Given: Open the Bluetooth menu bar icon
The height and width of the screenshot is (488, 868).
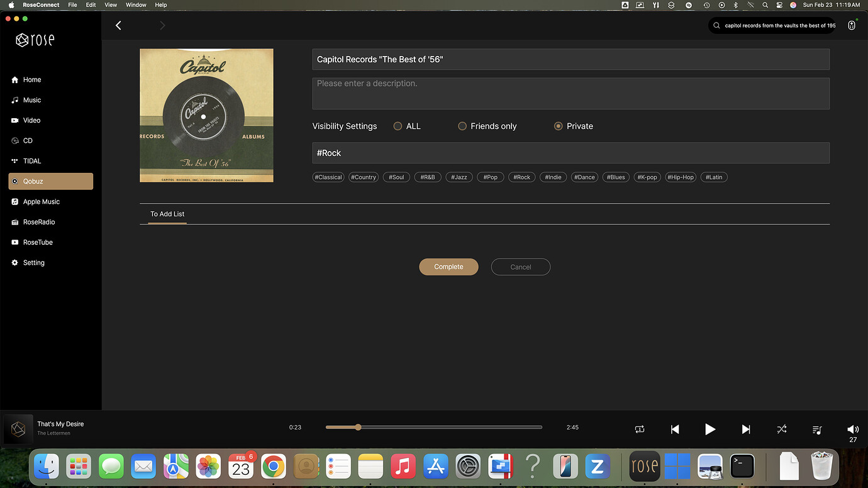Looking at the screenshot, I should click(735, 4).
